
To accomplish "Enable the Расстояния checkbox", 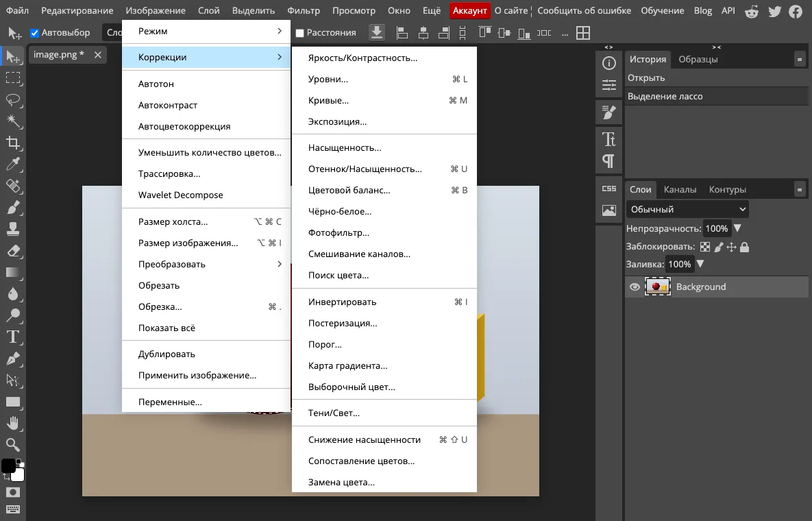I will click(x=299, y=33).
